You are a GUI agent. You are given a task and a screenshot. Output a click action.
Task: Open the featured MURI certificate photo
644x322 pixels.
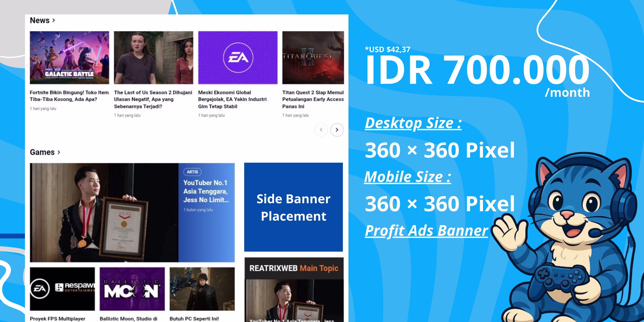pos(104,212)
